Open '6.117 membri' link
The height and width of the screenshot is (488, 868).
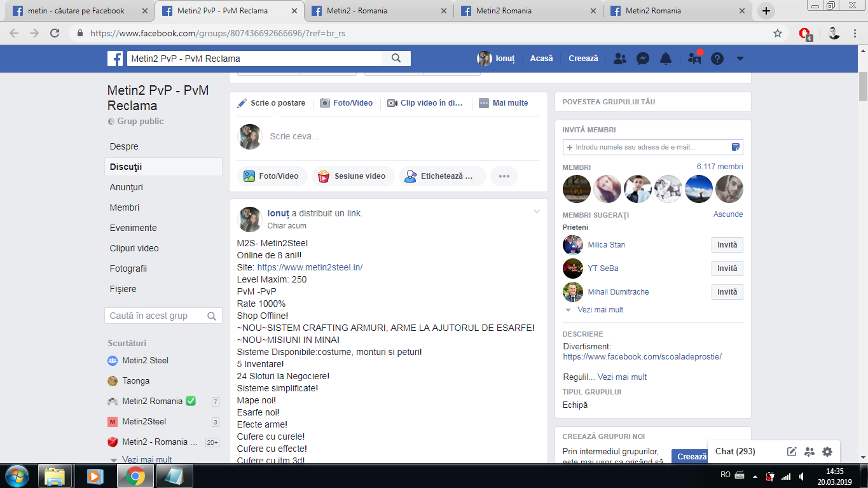[x=720, y=167]
